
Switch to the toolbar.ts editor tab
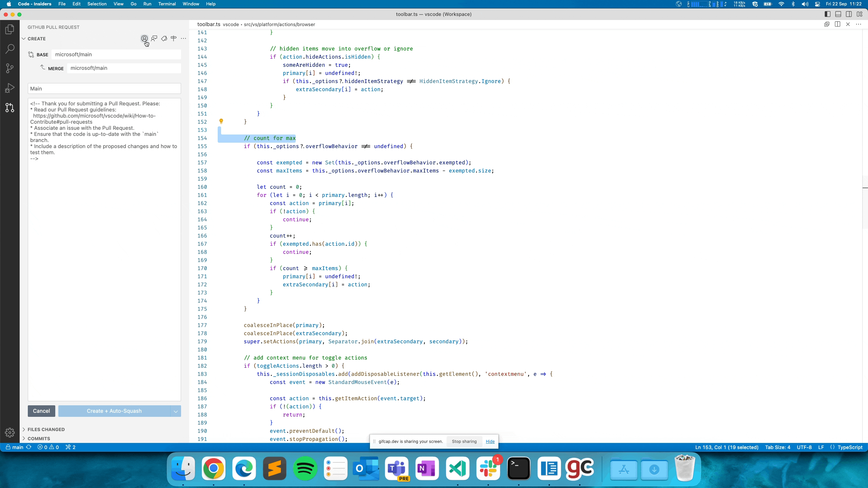pos(209,24)
